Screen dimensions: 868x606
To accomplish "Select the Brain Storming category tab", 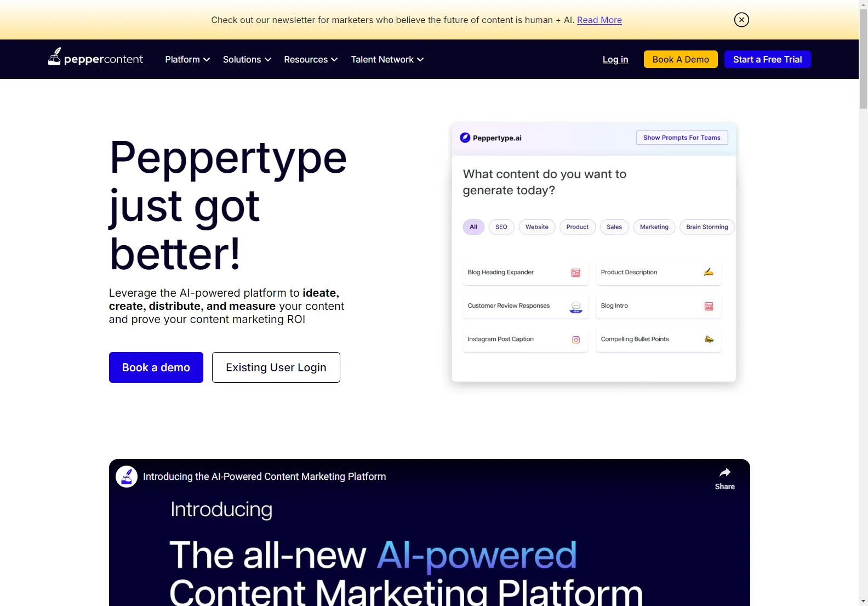I will point(707,227).
